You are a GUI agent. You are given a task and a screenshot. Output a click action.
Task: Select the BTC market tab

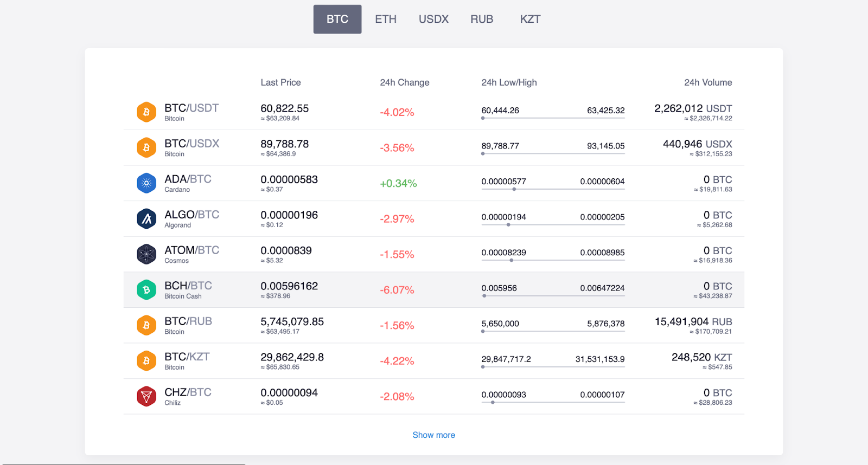tap(337, 19)
